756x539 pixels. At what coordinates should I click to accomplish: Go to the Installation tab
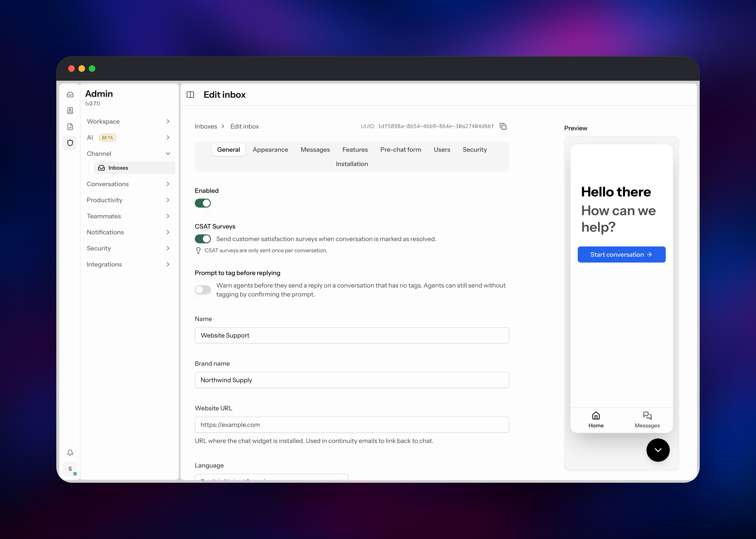(352, 164)
